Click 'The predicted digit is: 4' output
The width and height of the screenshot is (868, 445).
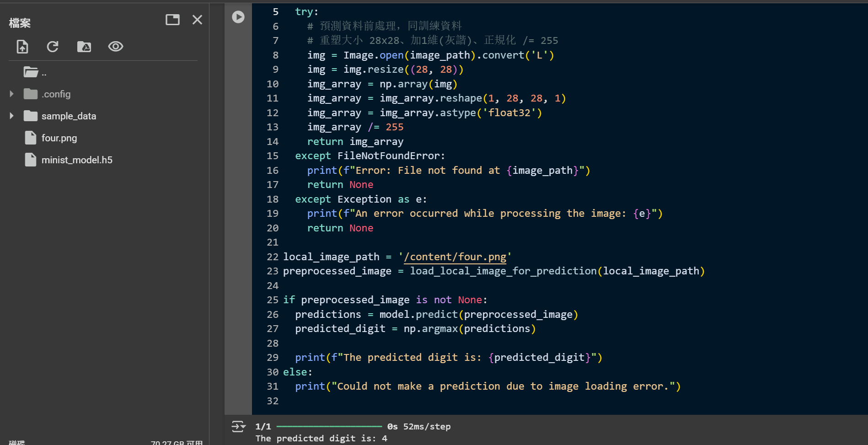pyautogui.click(x=321, y=439)
